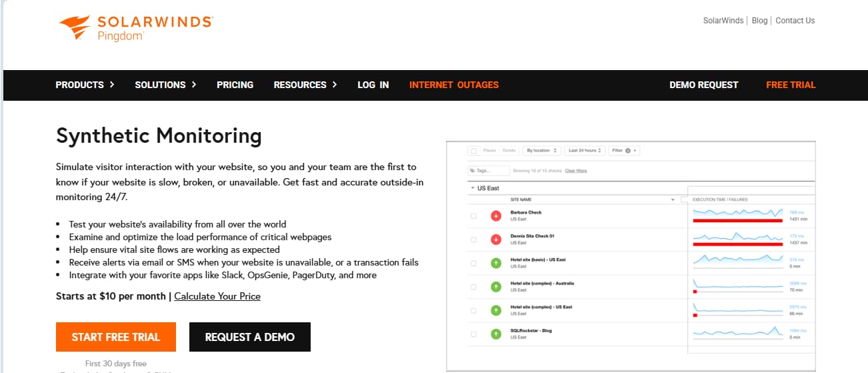Click into the Tags input field
Screen dimensions: 868x373
489,171
